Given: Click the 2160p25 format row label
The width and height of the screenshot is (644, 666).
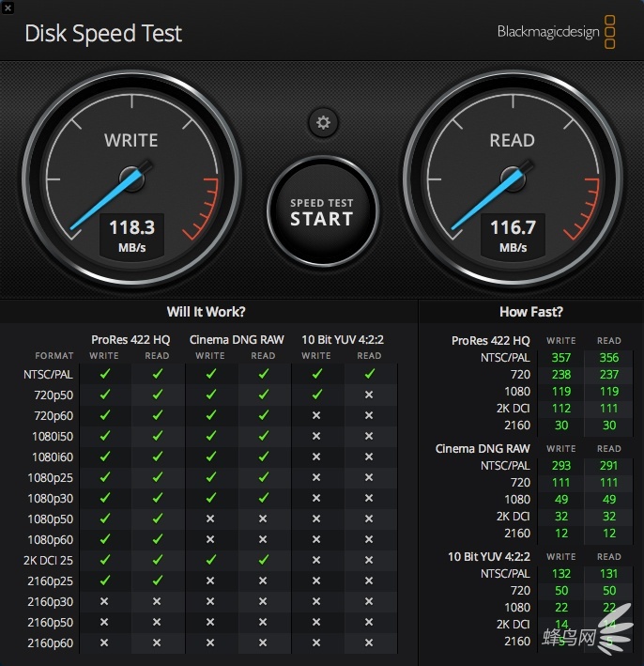Looking at the screenshot, I should click(51, 581).
